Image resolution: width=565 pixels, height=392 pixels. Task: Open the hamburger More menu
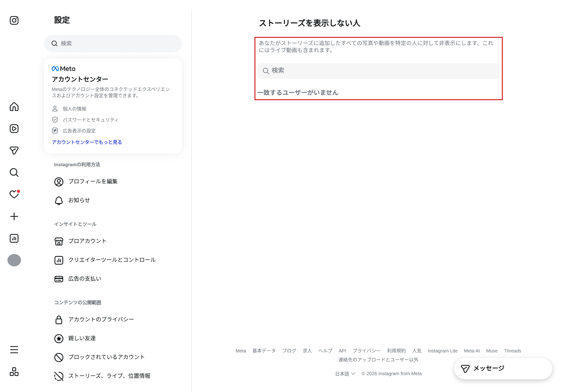point(14,349)
